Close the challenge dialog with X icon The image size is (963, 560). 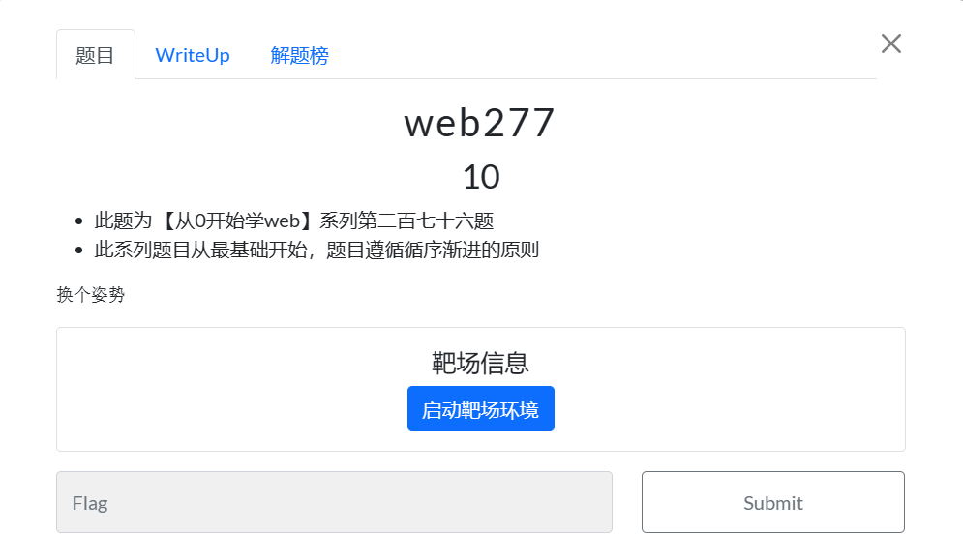(x=890, y=44)
